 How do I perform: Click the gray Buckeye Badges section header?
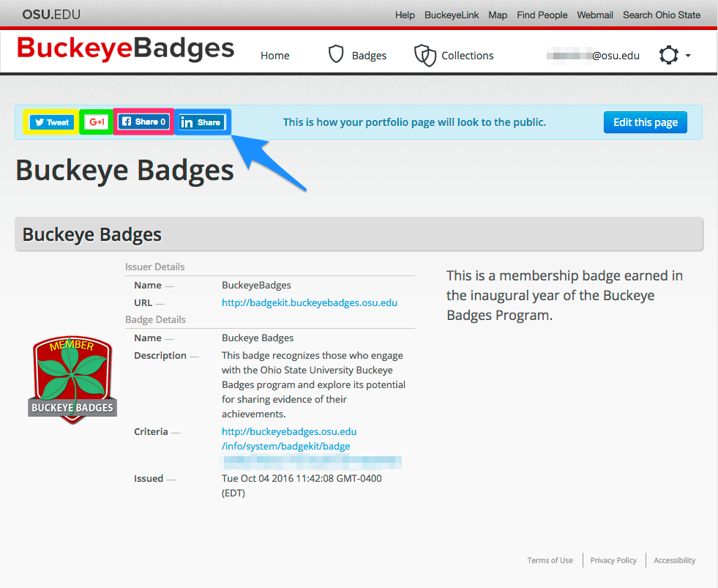tap(359, 234)
